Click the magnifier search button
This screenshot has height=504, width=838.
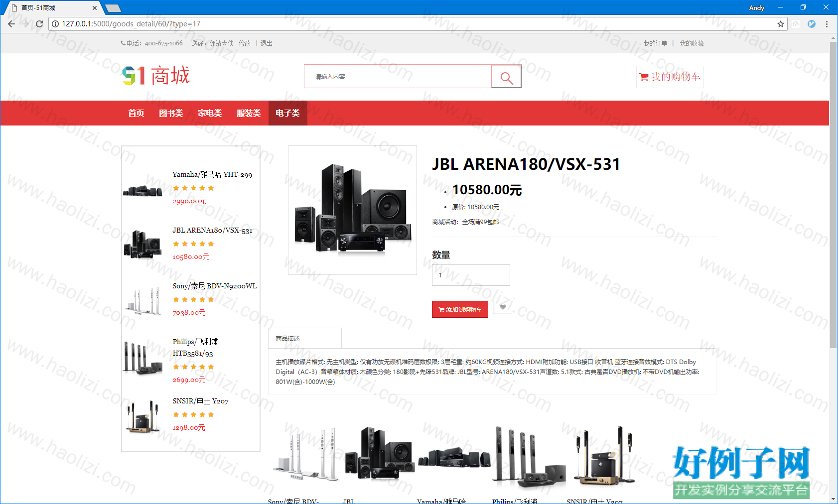pos(506,77)
